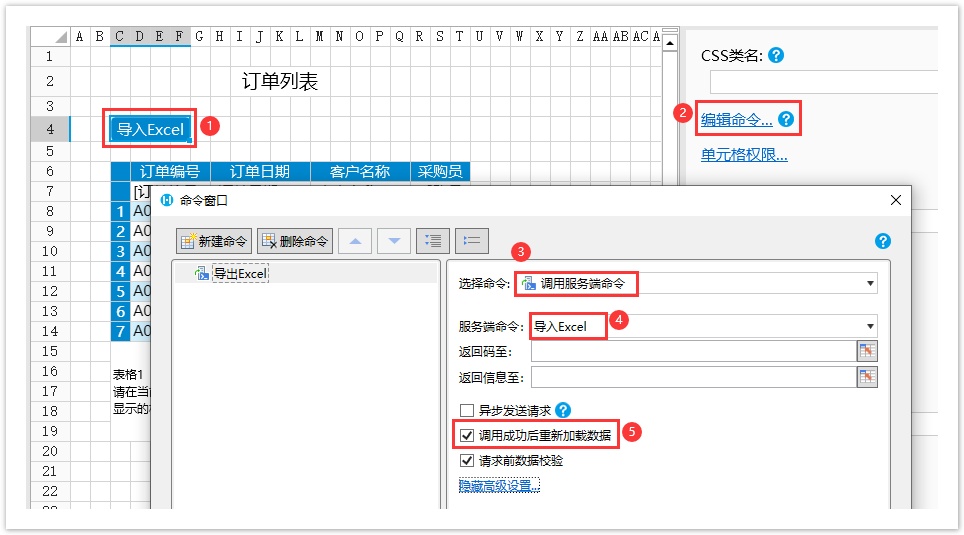The width and height of the screenshot is (964, 535).
Task: Move the command down with the down arrow
Action: (x=393, y=241)
